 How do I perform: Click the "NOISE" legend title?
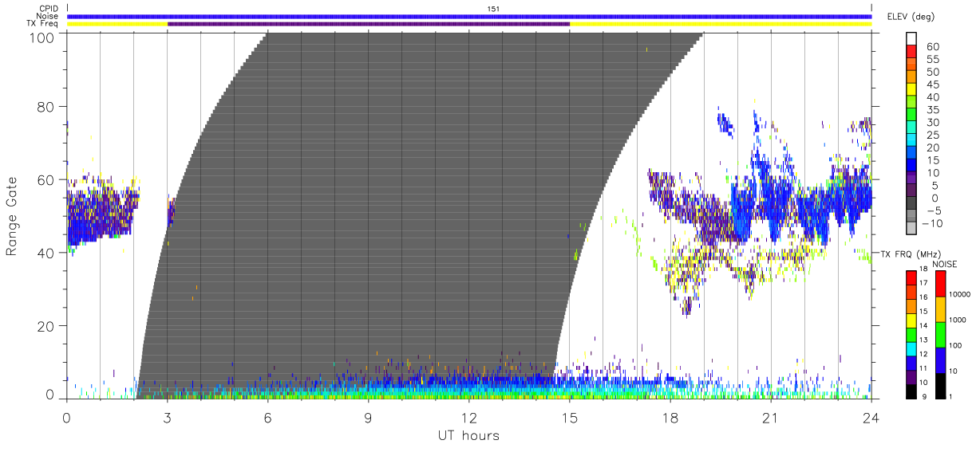(x=944, y=264)
